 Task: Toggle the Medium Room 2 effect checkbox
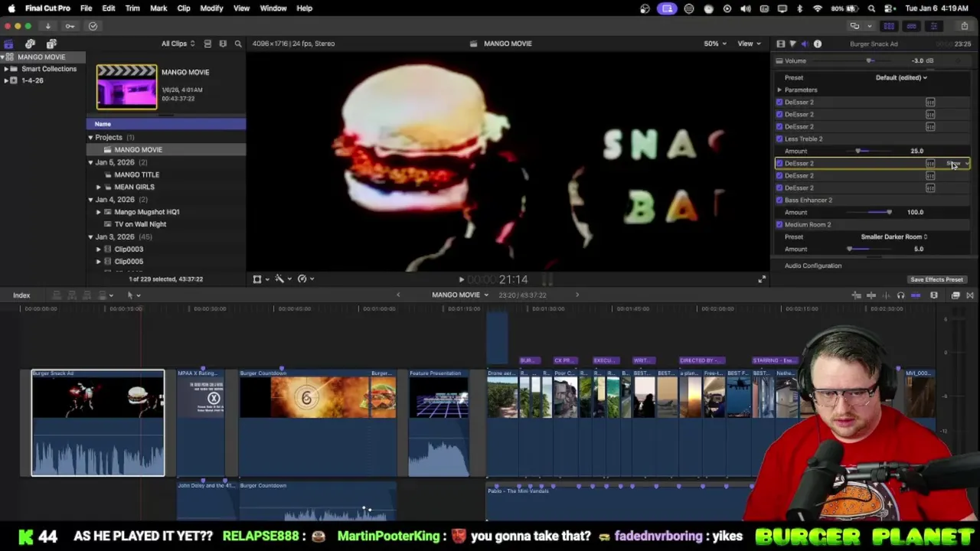coord(779,224)
